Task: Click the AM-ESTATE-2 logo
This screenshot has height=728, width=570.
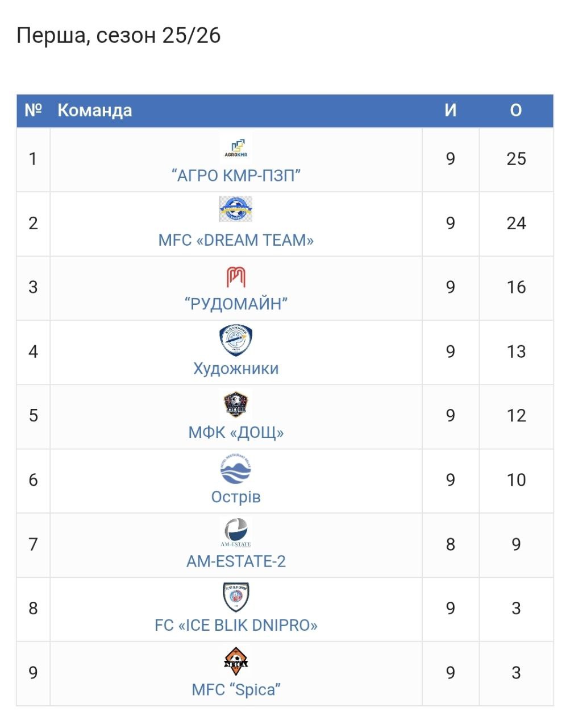Action: [236, 533]
